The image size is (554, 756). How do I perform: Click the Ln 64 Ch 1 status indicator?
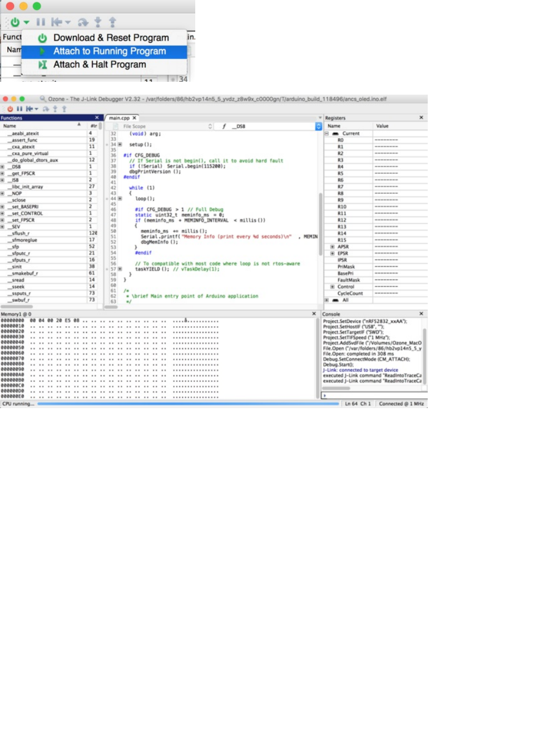click(x=358, y=404)
